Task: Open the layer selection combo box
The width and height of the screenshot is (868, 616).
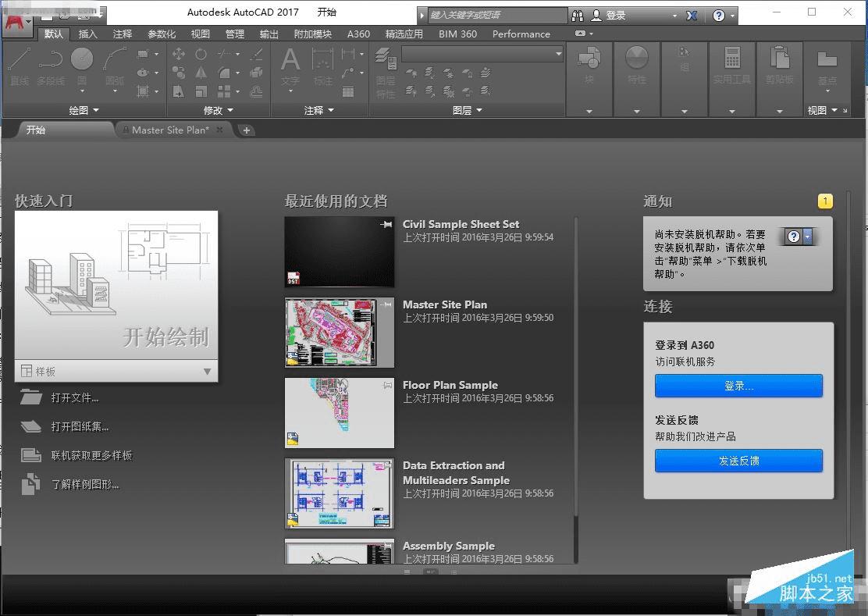Action: (482, 54)
